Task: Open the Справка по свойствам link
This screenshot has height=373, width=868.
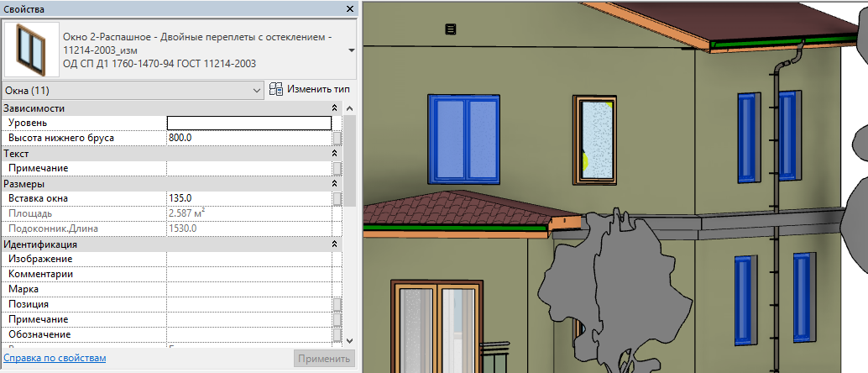Action: pos(55,358)
